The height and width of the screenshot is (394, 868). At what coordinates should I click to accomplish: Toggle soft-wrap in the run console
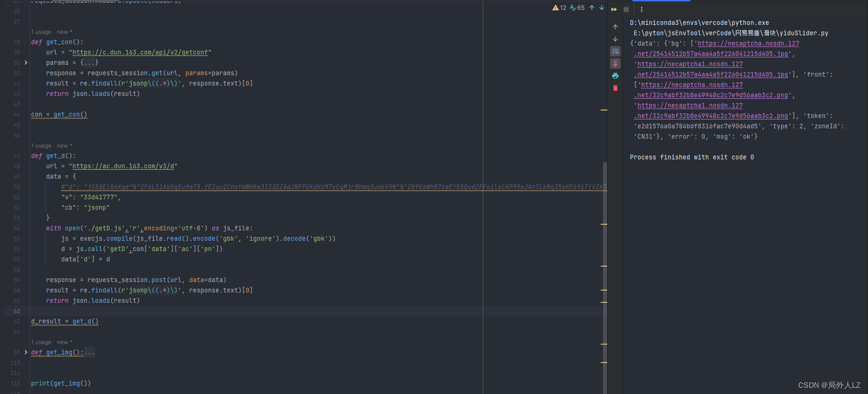click(615, 51)
